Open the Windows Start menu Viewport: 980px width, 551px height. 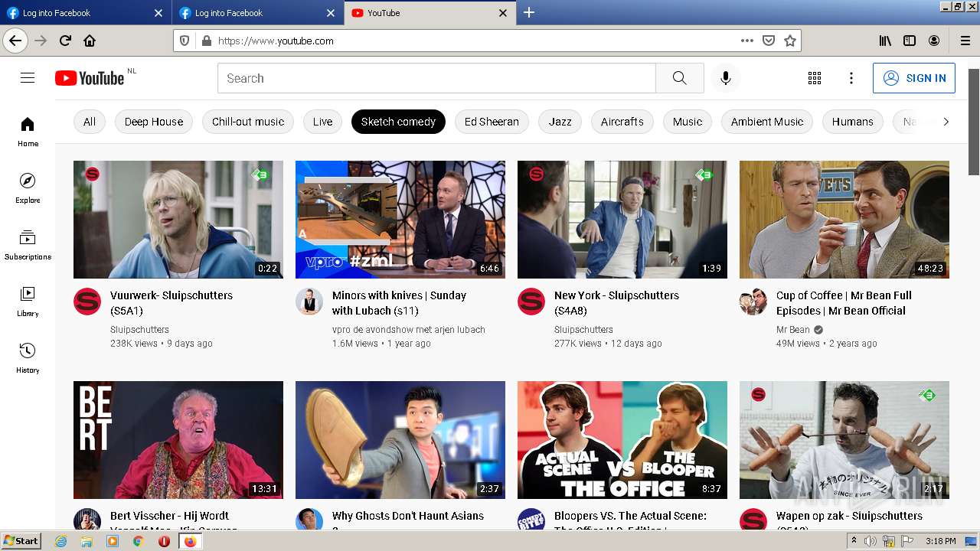(21, 541)
